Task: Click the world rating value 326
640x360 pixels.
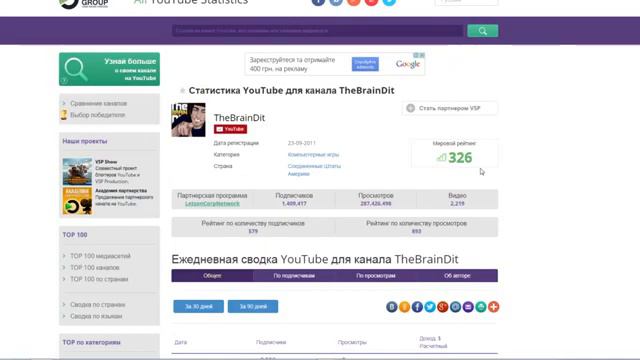Action: 460,158
